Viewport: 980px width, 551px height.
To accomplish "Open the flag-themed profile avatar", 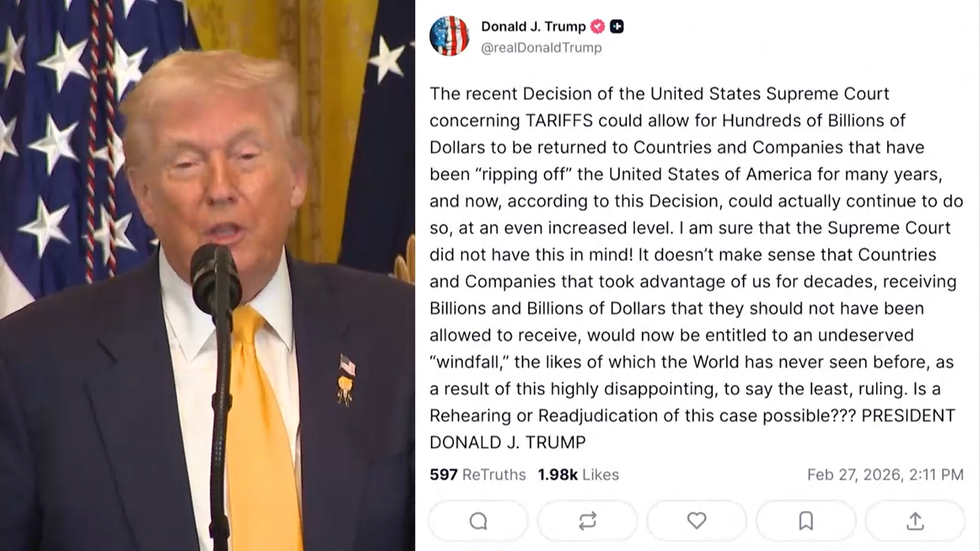I will (449, 36).
